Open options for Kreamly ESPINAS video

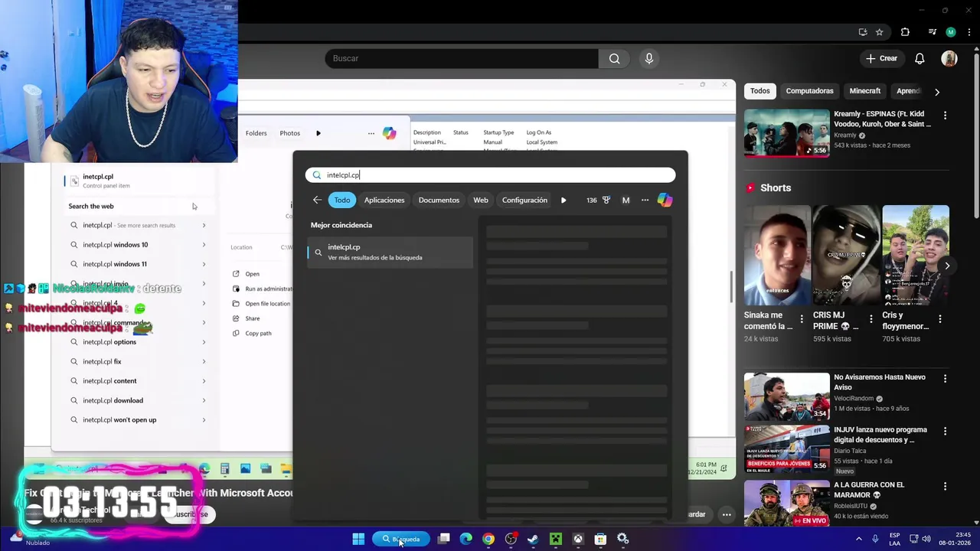click(x=945, y=115)
